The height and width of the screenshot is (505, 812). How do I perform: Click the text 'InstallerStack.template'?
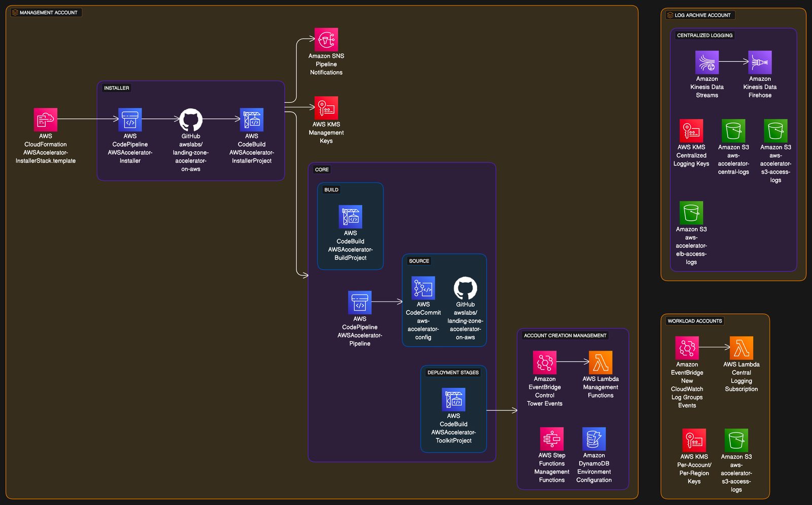46,161
